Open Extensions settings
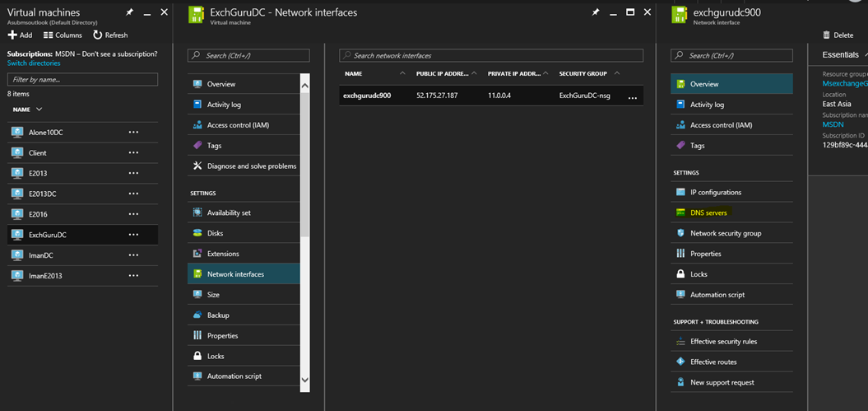The image size is (868, 411). click(x=244, y=254)
